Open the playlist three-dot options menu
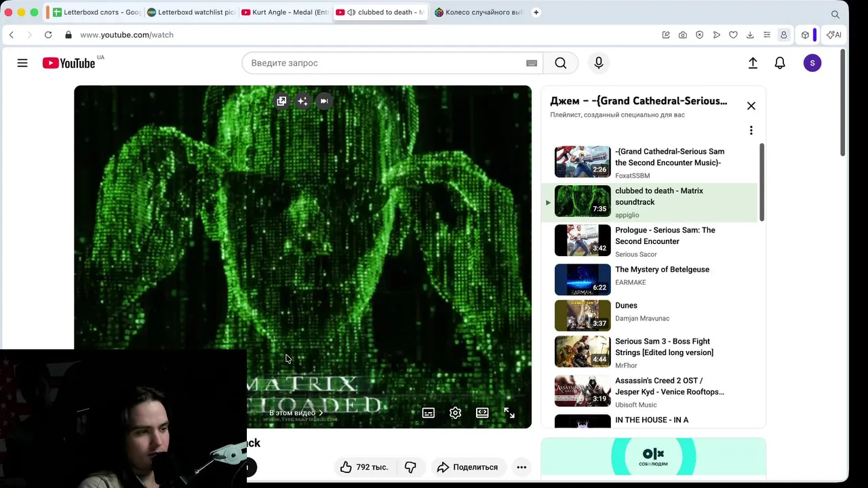This screenshot has height=488, width=868. [751, 130]
